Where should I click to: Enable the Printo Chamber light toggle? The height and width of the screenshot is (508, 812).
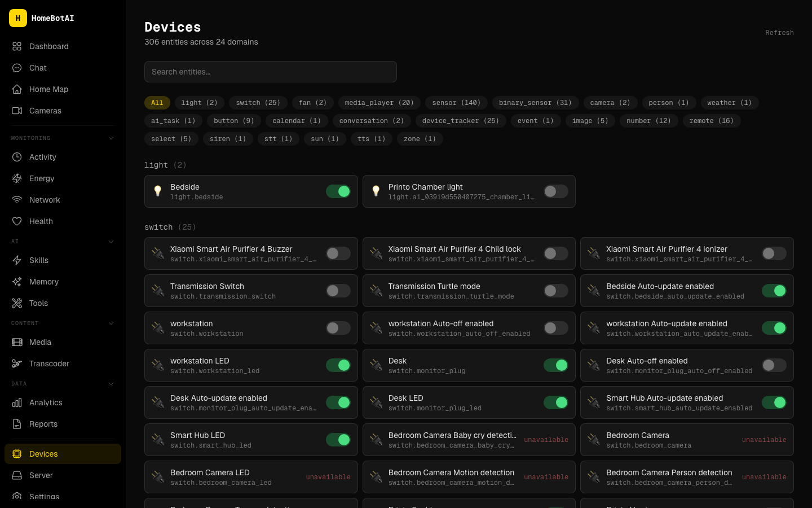pos(555,191)
